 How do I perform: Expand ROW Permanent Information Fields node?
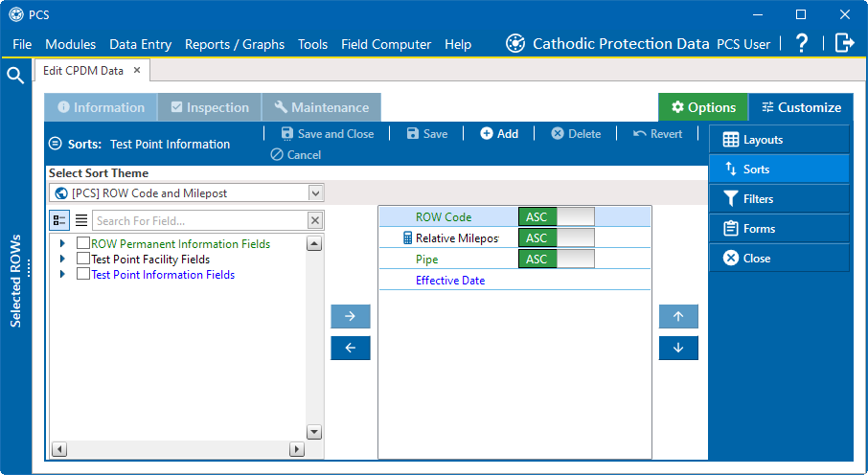click(63, 244)
